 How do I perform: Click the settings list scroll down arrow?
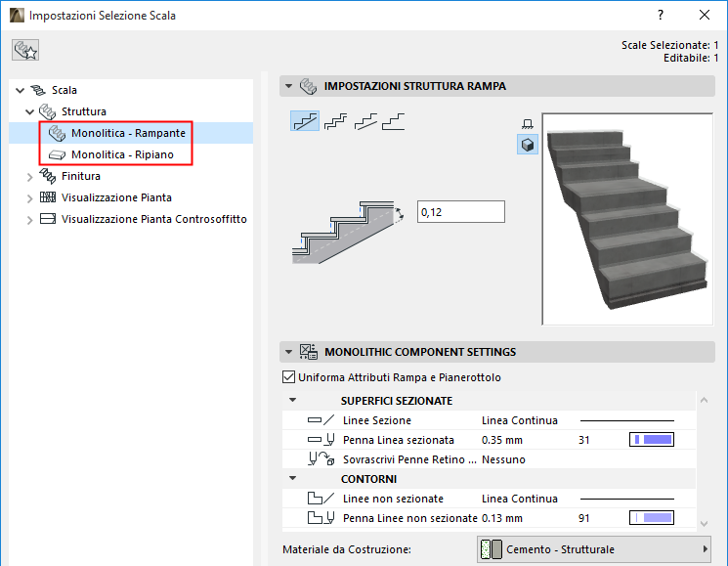click(704, 523)
